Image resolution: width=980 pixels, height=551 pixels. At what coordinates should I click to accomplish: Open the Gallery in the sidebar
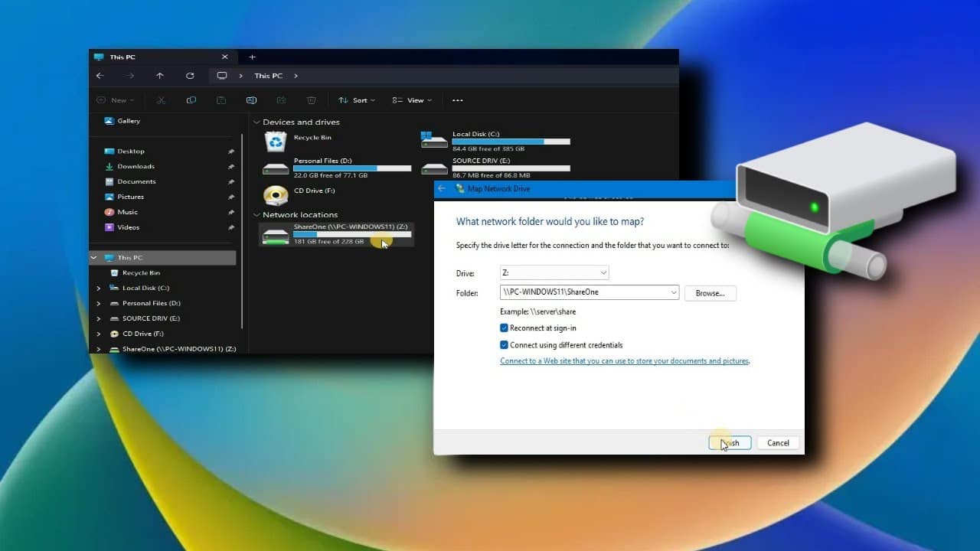click(x=128, y=121)
